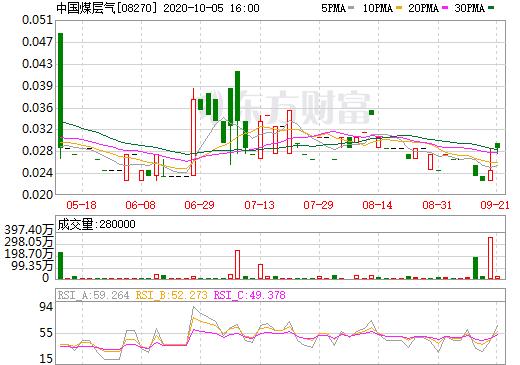Click the 08-14 date label
This screenshot has height=365, width=520.
377,205
